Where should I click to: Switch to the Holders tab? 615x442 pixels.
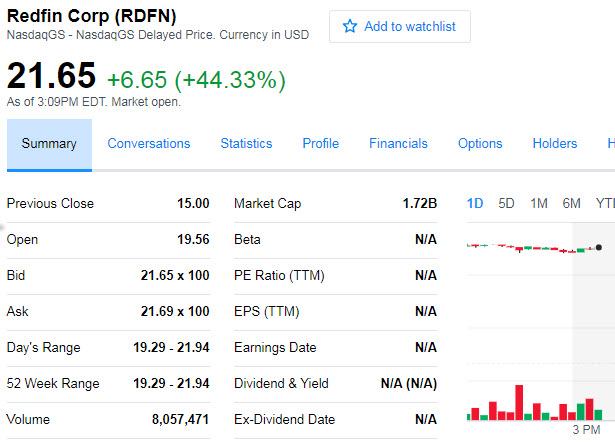(x=555, y=144)
